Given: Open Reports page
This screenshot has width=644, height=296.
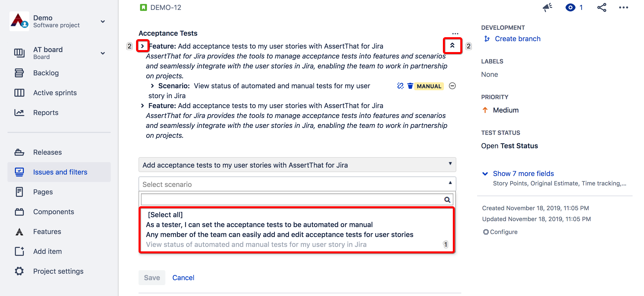Looking at the screenshot, I should 46,113.
